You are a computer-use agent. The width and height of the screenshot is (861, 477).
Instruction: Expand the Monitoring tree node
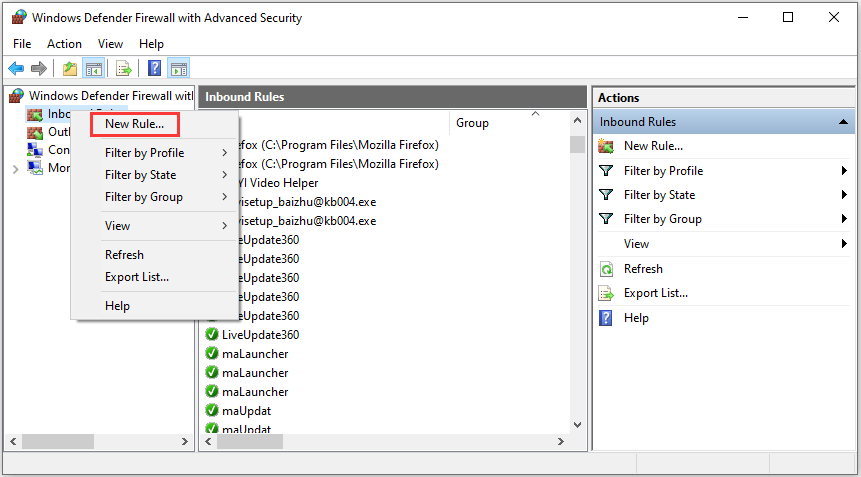coord(16,169)
